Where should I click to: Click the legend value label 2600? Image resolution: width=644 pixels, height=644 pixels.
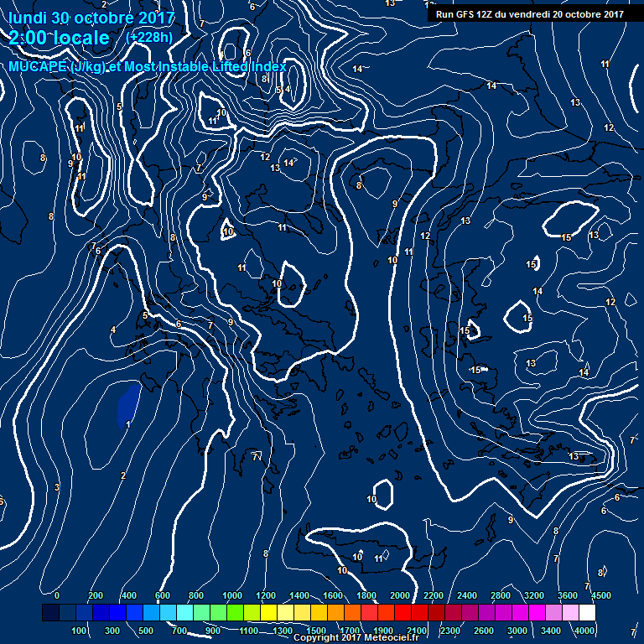[x=485, y=631]
